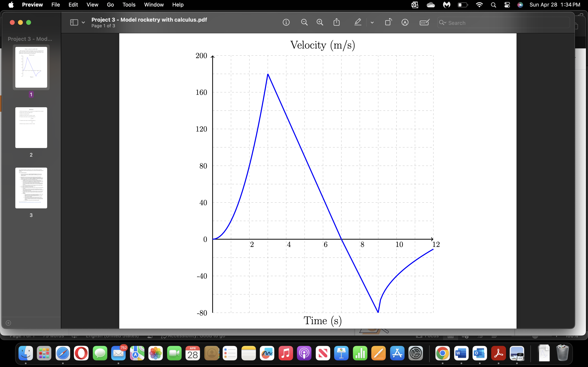Image resolution: width=588 pixels, height=367 pixels.
Task: Click the Search input field
Action: (x=505, y=23)
